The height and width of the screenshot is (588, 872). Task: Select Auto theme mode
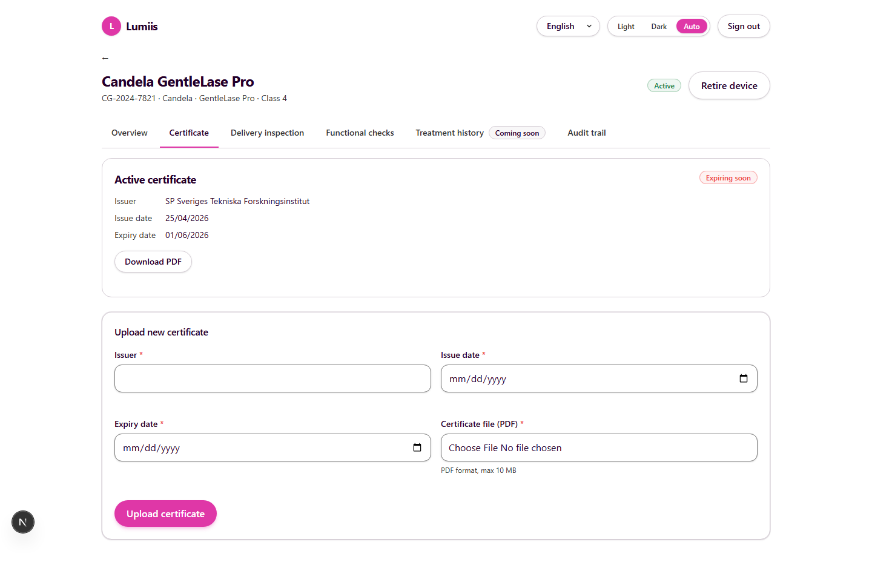pyautogui.click(x=692, y=27)
